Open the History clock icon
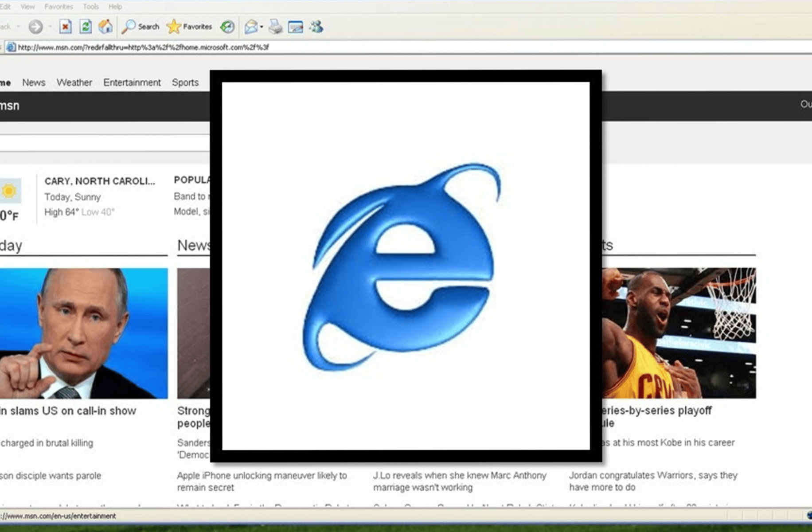The height and width of the screenshot is (532, 812). pyautogui.click(x=227, y=27)
